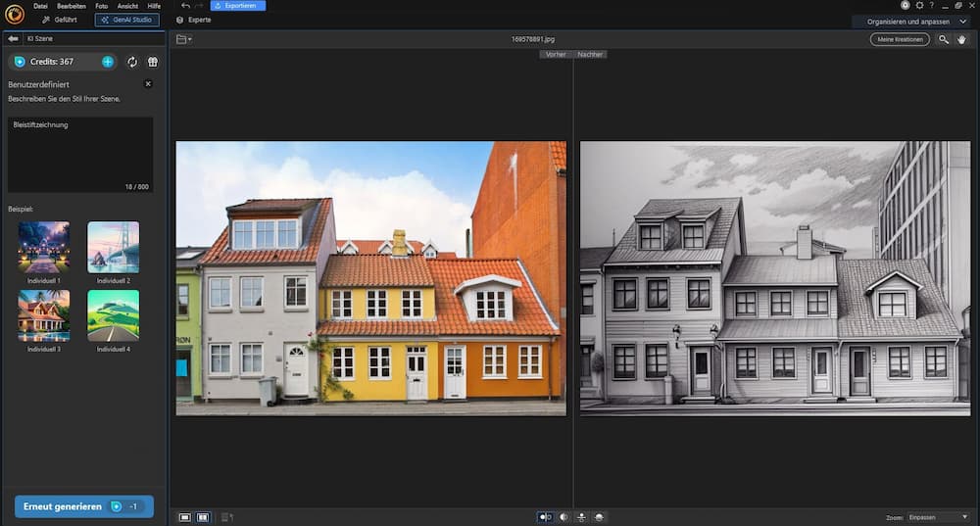
Task: Click the rightmost round compare icon
Action: tap(599, 517)
